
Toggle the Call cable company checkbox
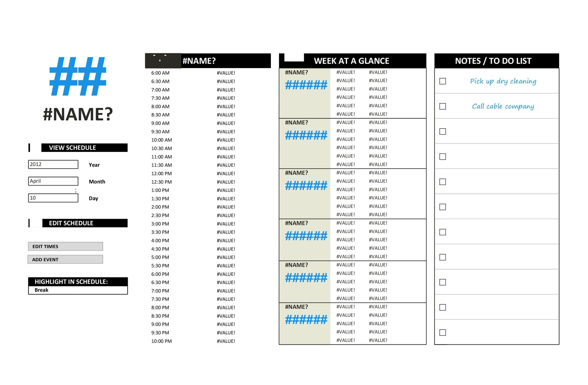[444, 106]
